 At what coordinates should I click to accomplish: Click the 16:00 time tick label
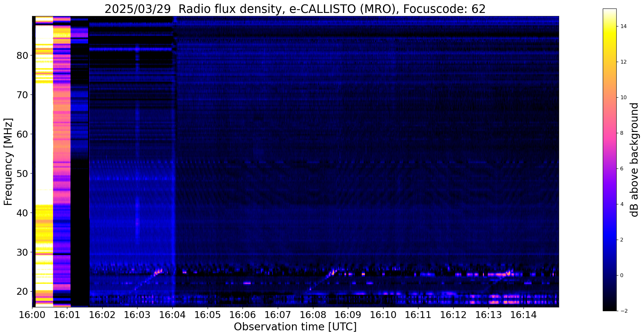click(x=32, y=315)
